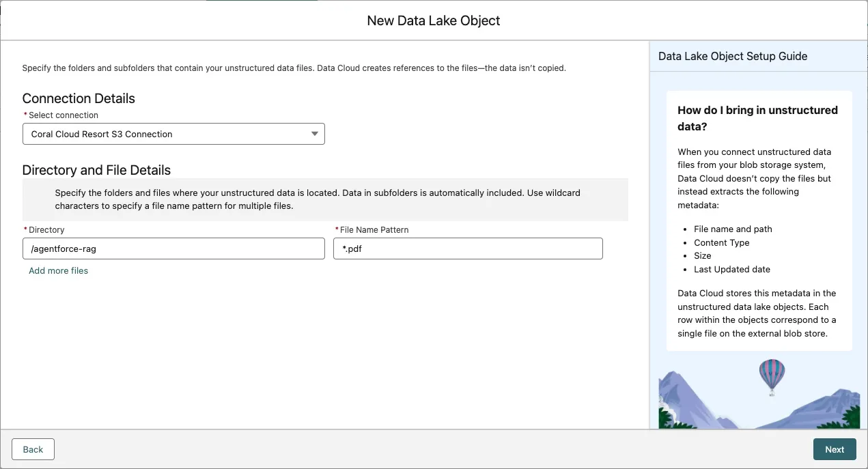
Task: Proceed with the Next button
Action: point(834,449)
